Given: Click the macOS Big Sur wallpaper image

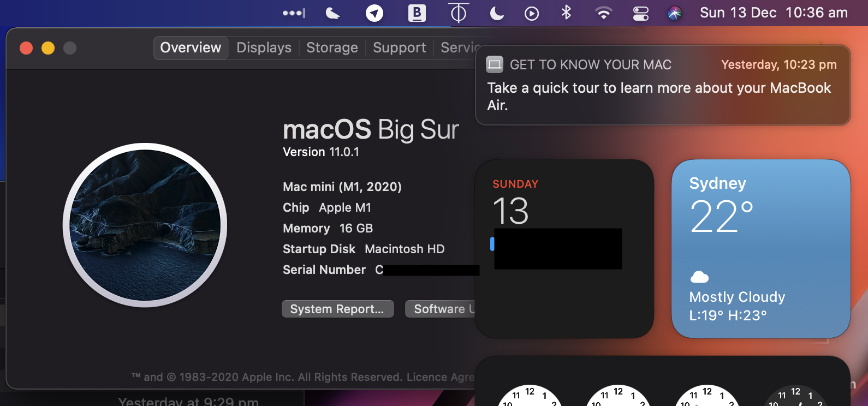Looking at the screenshot, I should pyautogui.click(x=145, y=225).
